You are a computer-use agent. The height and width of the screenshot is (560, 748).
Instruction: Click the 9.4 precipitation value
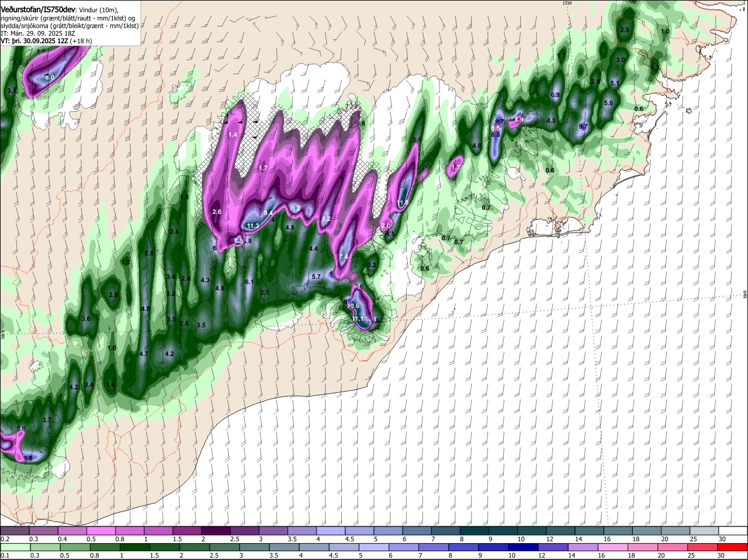[269, 213]
